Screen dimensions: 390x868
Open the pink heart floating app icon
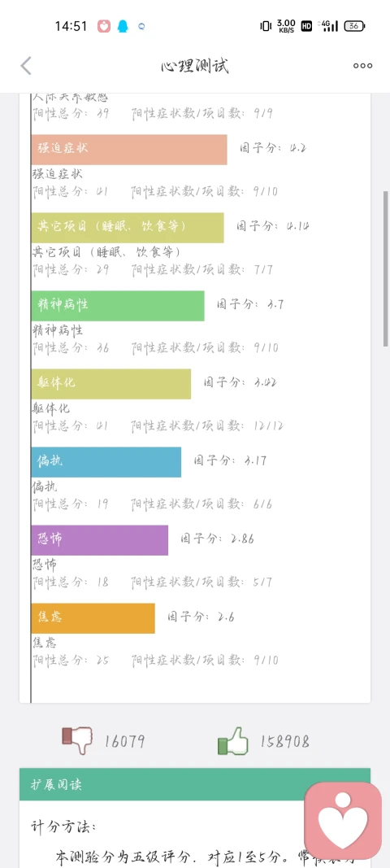(343, 820)
